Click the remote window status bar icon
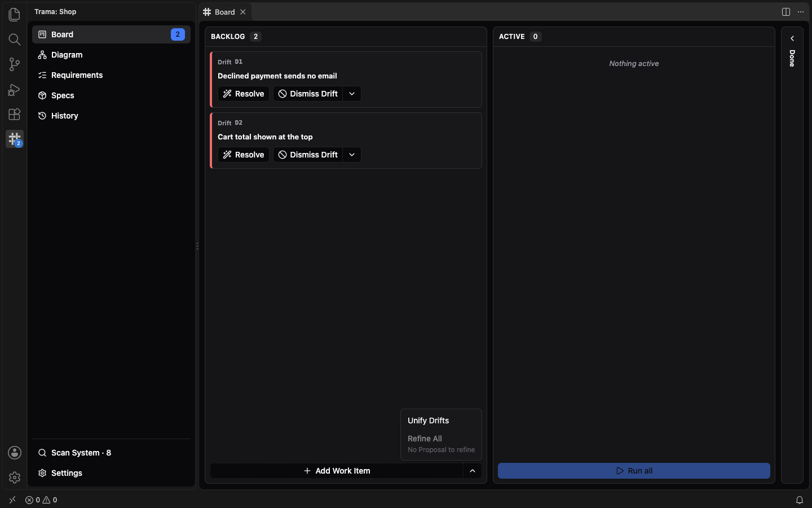 (x=12, y=500)
